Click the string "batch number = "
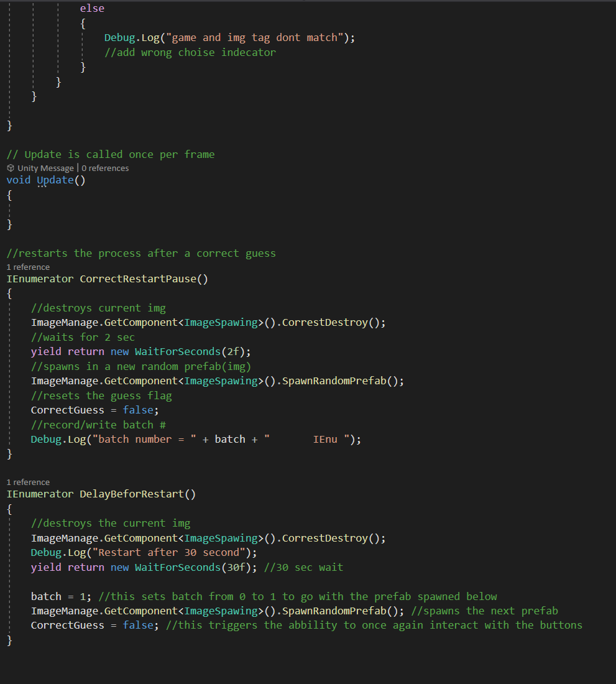 (144, 439)
